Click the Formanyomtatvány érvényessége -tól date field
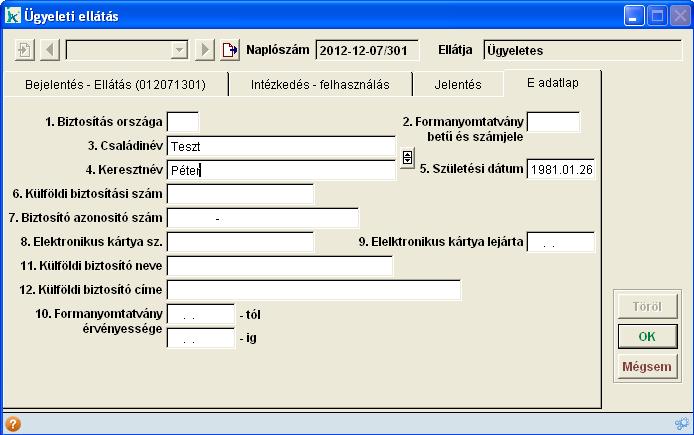Viewport: 694px width, 435px height. point(200,314)
